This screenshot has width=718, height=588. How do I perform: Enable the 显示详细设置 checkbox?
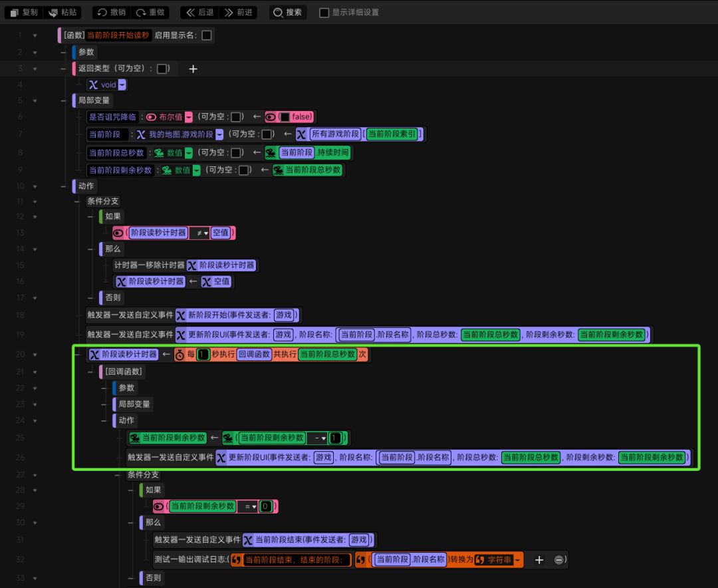324,13
